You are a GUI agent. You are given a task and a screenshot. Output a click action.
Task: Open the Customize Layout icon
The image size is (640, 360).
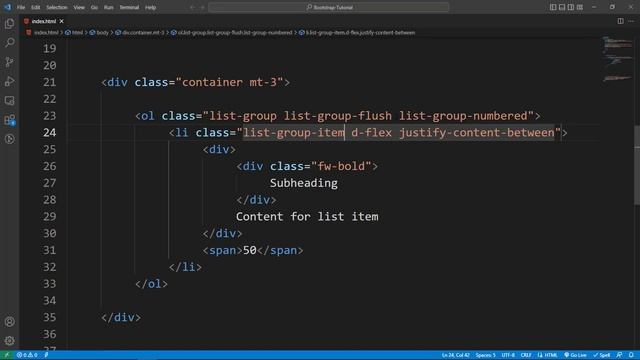(x=580, y=7)
